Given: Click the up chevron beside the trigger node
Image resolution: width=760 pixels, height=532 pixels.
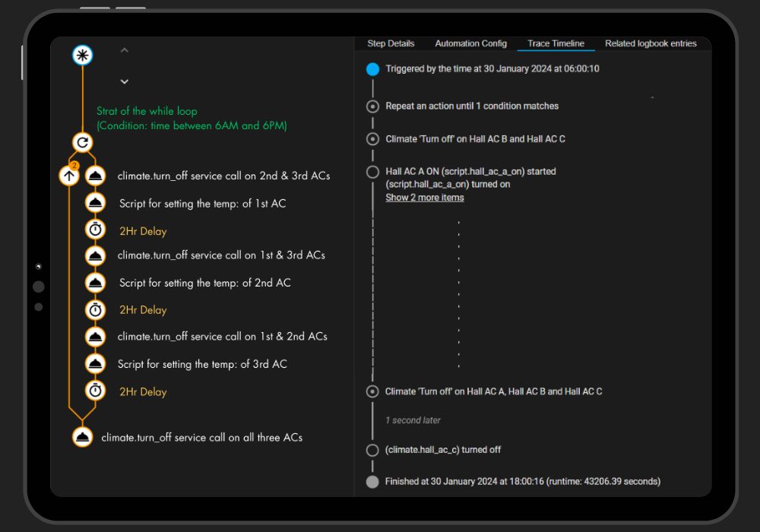Looking at the screenshot, I should [125, 50].
